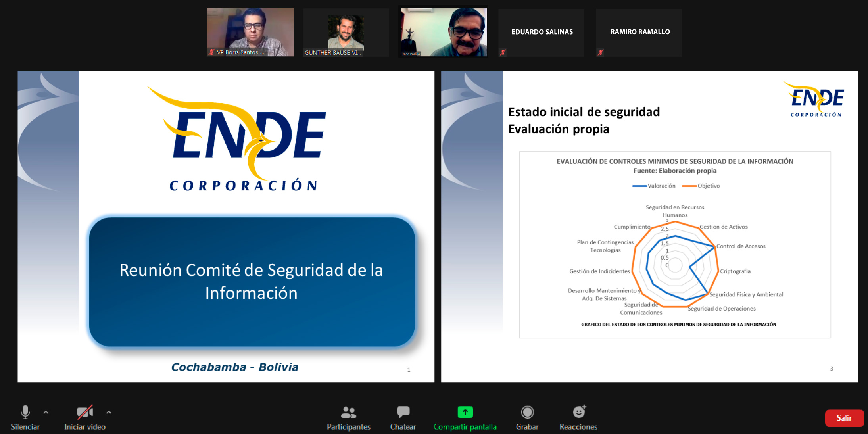Click the 'Participantes' label text
The height and width of the screenshot is (434, 868).
pos(348,427)
